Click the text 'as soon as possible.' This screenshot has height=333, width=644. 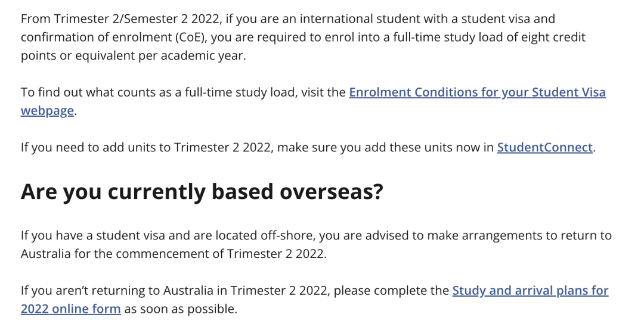(x=181, y=309)
